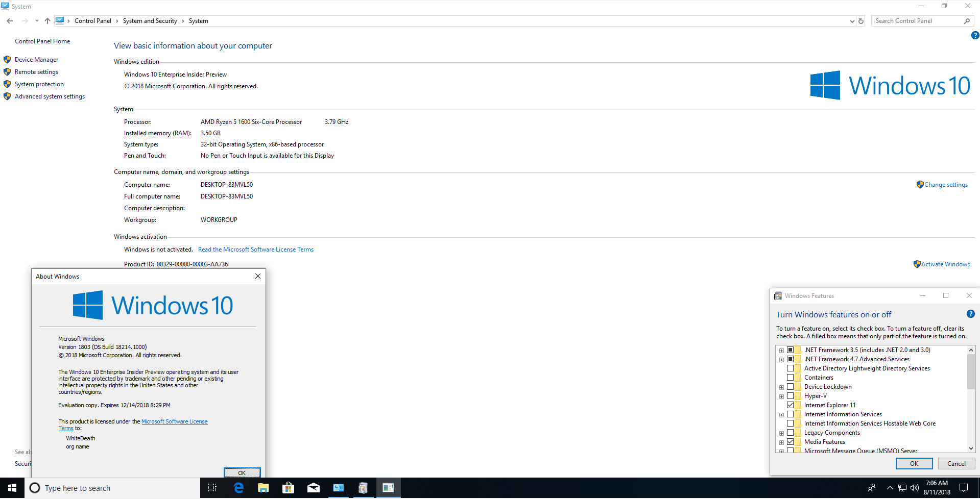This screenshot has height=499, width=980.
Task: Expand Internet Information Services node
Action: (x=781, y=415)
